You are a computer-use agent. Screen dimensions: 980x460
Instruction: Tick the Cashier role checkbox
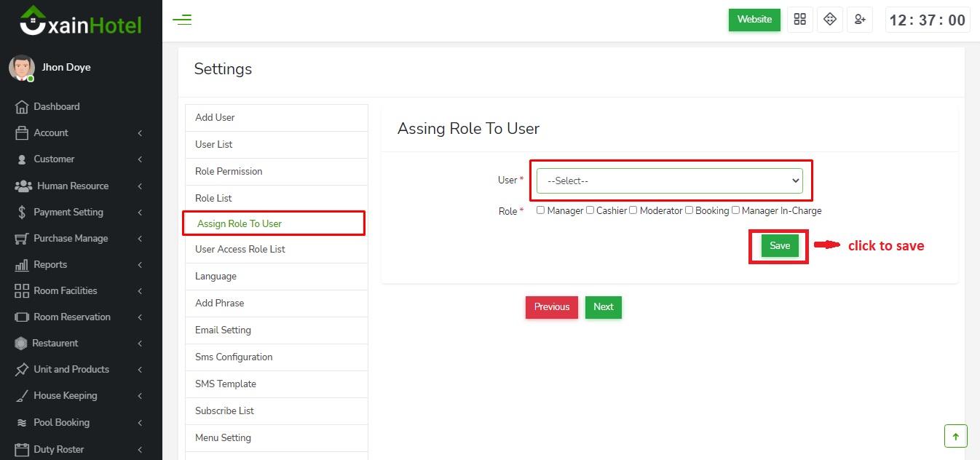(590, 210)
